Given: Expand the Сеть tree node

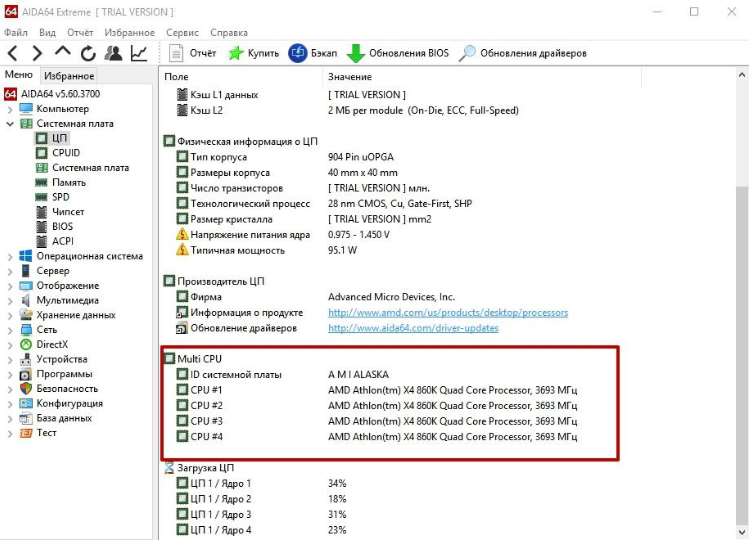Looking at the screenshot, I should click(x=10, y=330).
